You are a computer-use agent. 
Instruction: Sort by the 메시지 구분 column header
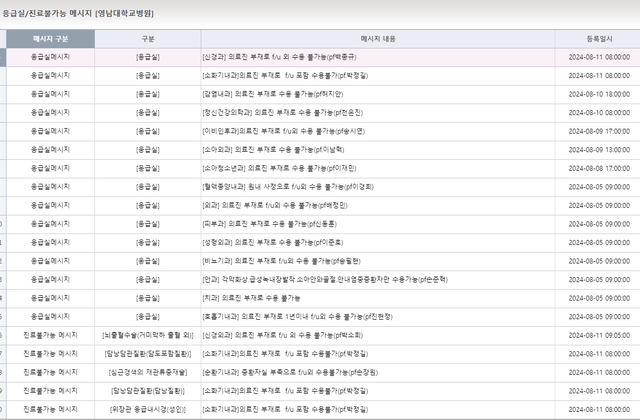point(51,39)
